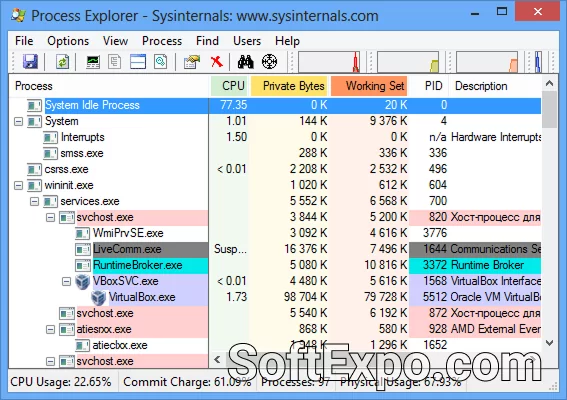Click the vertical scrollbar down arrow
The image size is (567, 400).
click(x=549, y=343)
